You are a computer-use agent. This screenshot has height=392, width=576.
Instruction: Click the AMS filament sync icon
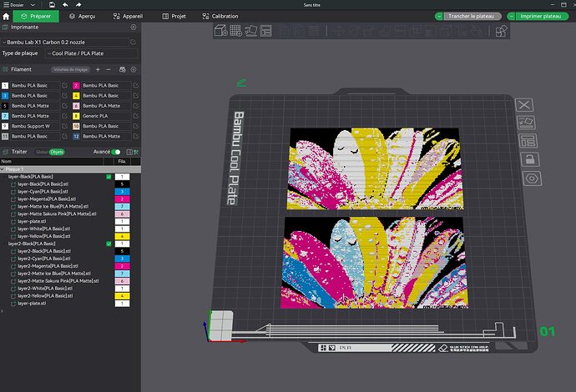[123, 69]
